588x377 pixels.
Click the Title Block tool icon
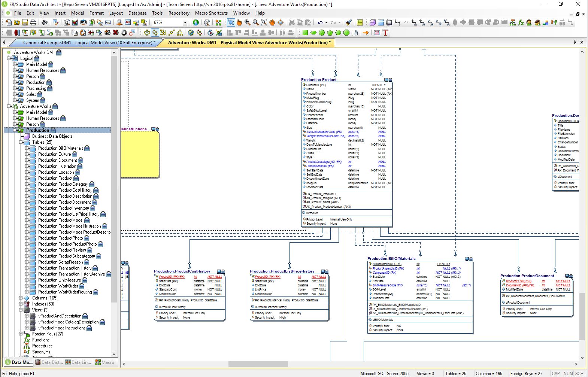pos(377,33)
